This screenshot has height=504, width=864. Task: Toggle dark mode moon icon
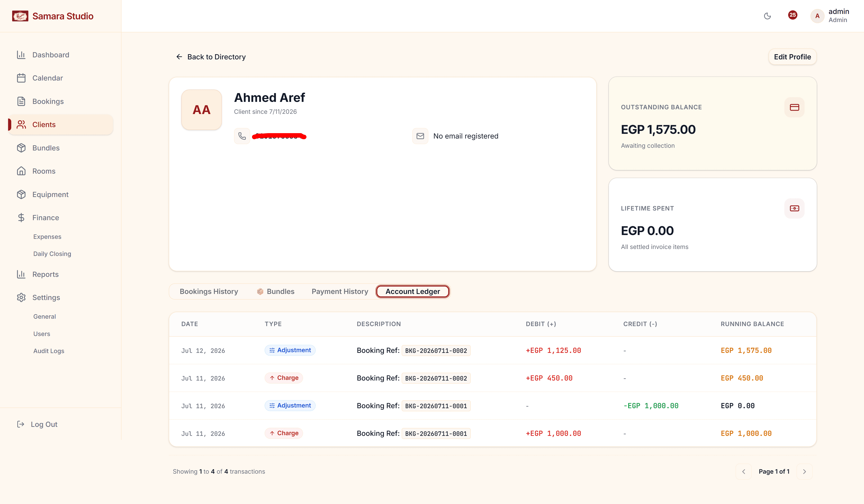pyautogui.click(x=767, y=16)
